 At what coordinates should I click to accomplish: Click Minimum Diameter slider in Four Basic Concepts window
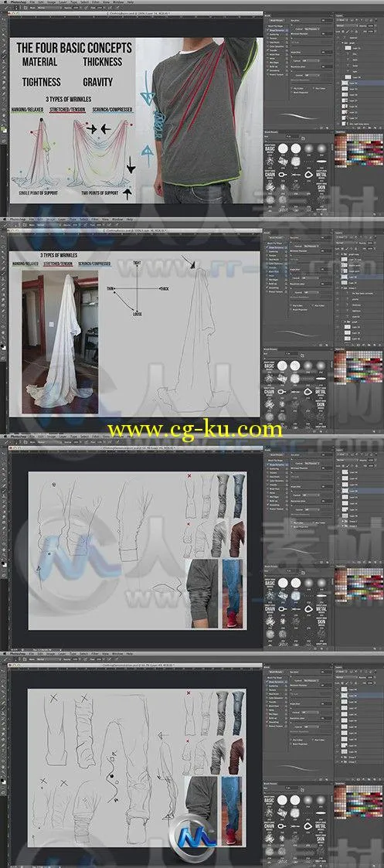click(x=312, y=36)
